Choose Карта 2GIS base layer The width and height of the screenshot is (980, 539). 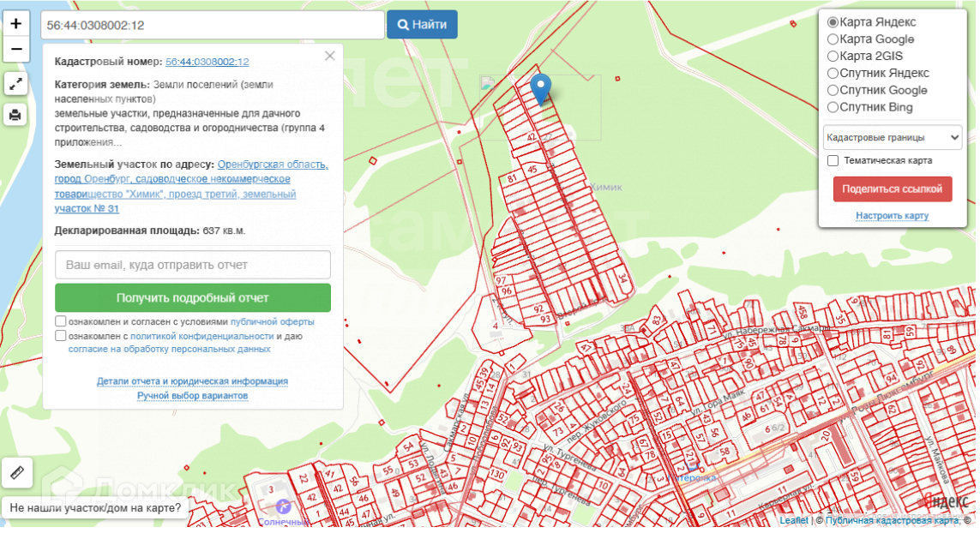pyautogui.click(x=833, y=57)
